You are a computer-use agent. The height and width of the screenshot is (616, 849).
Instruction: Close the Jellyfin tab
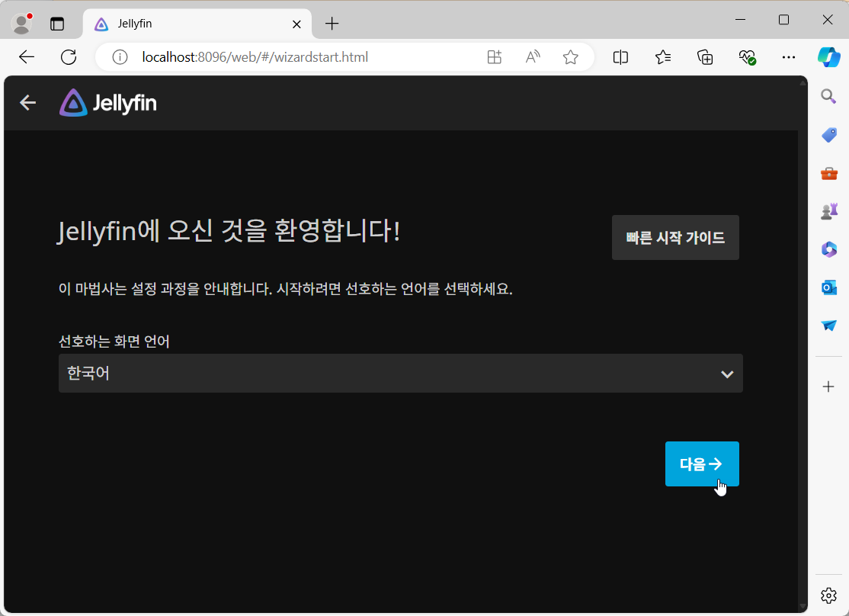tap(296, 24)
